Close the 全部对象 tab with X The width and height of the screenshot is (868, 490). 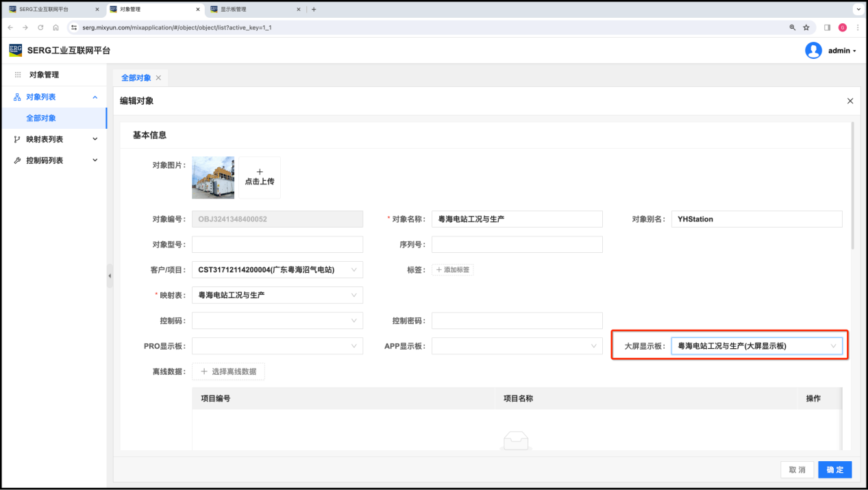(158, 78)
